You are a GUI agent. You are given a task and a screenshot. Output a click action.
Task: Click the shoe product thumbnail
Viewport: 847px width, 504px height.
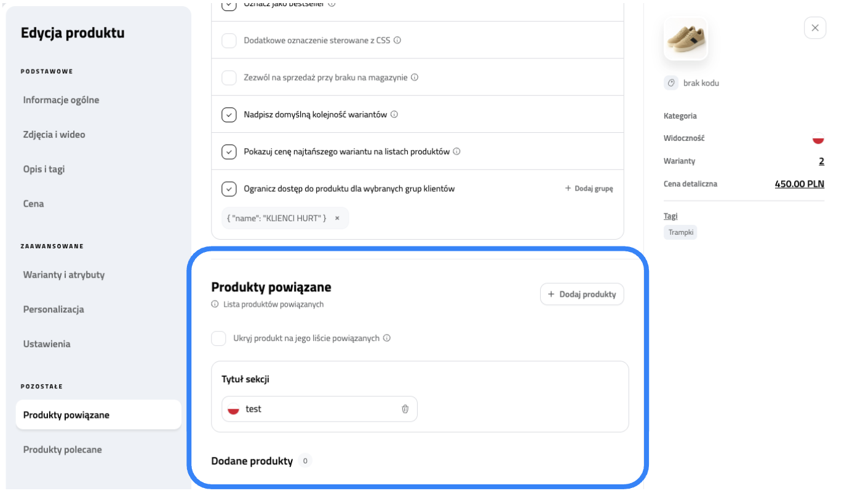click(x=685, y=37)
